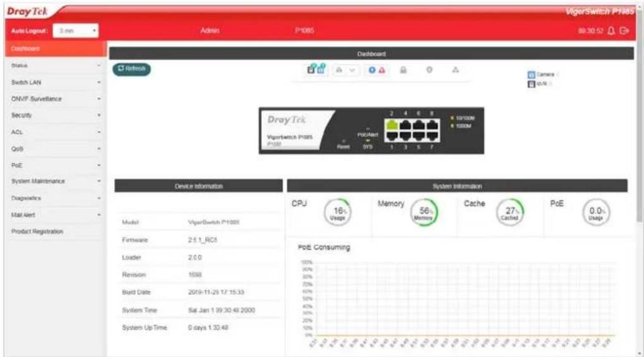Open Product Registration page
The height and width of the screenshot is (357, 644).
[x=56, y=232]
